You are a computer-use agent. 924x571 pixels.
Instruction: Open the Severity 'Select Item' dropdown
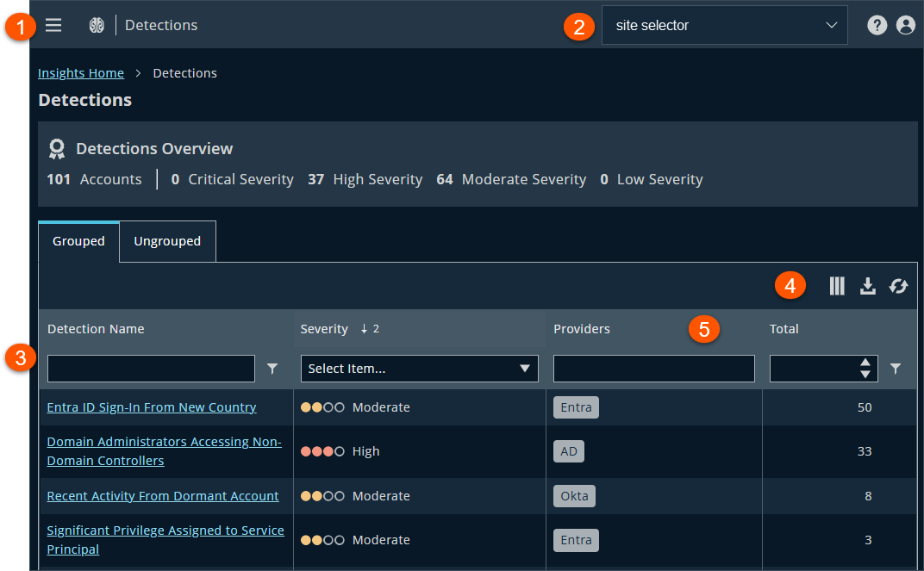(x=419, y=368)
